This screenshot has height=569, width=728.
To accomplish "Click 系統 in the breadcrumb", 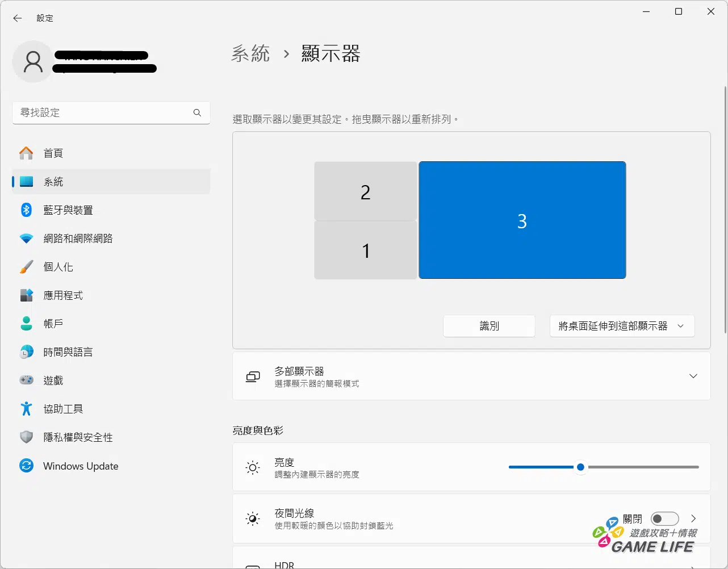I will point(250,54).
